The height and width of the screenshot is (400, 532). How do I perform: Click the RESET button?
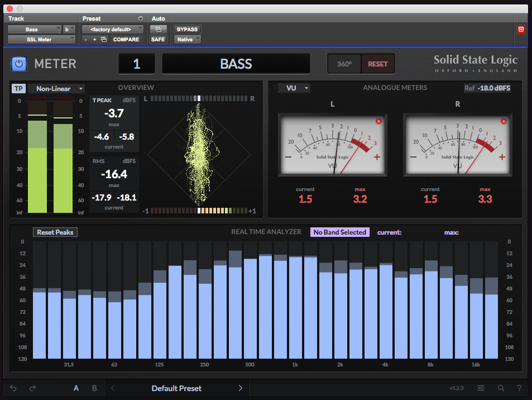(377, 64)
